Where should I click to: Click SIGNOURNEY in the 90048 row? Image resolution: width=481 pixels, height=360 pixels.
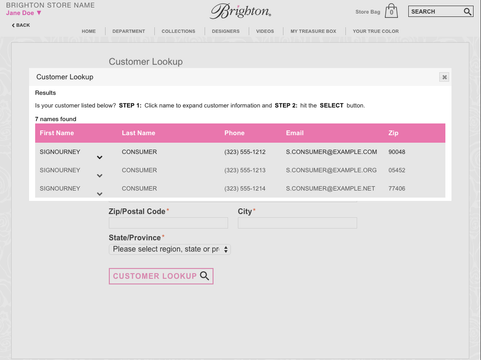click(60, 152)
